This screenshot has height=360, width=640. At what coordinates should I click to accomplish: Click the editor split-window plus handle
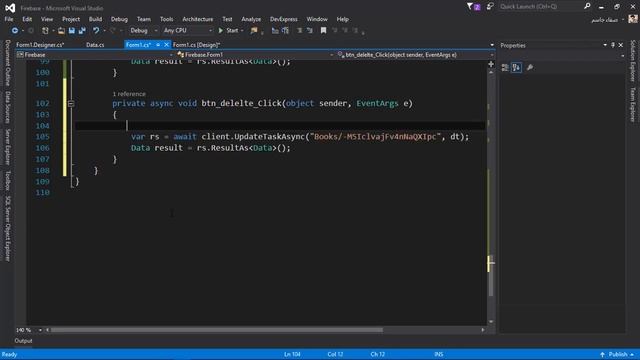point(491,64)
